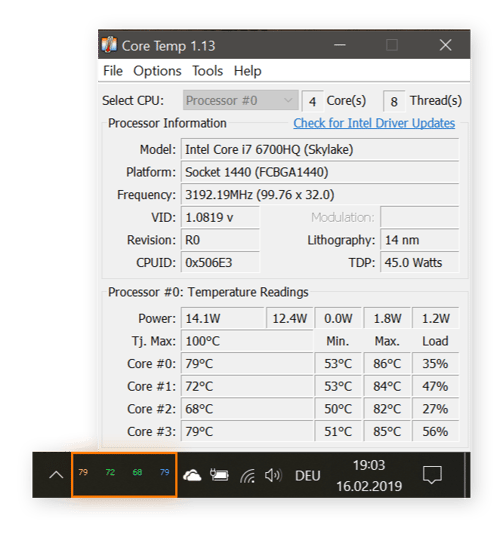Click the Revision value R0
This screenshot has width=500, height=534.
click(220, 240)
